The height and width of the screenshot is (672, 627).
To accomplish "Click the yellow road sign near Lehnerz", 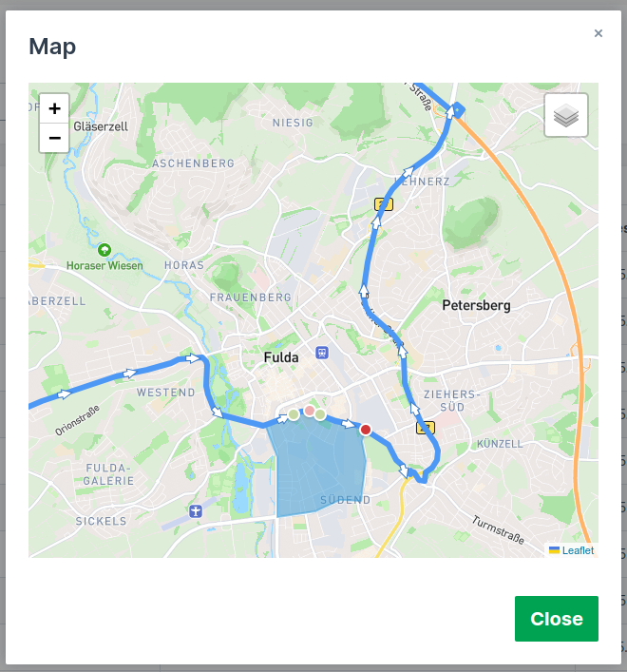I will click(x=383, y=204).
